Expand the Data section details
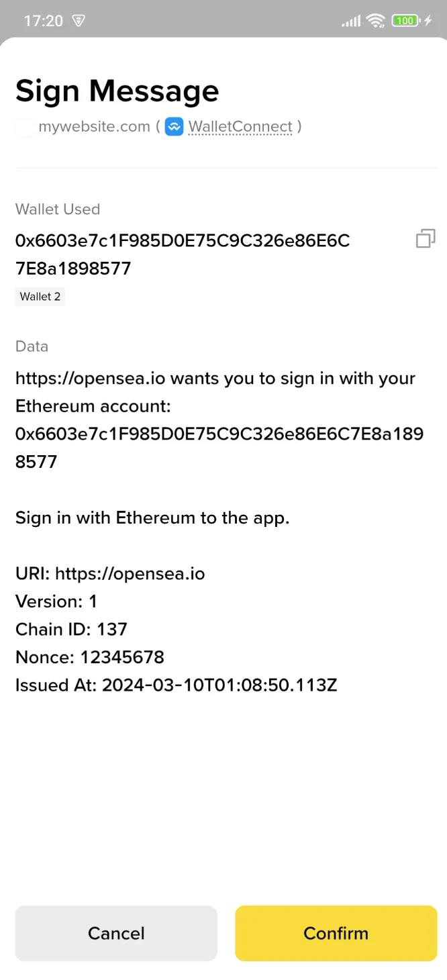This screenshot has height=980, width=447. click(32, 346)
